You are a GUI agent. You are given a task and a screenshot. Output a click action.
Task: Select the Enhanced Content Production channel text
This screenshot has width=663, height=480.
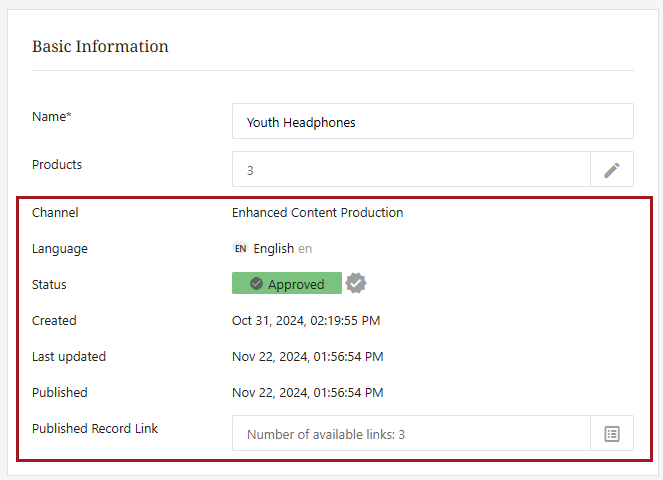click(x=317, y=213)
